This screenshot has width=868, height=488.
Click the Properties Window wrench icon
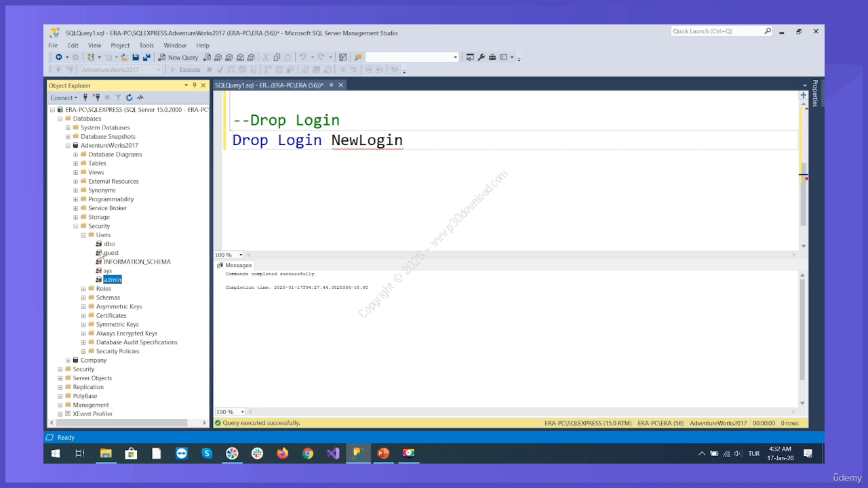(x=481, y=58)
